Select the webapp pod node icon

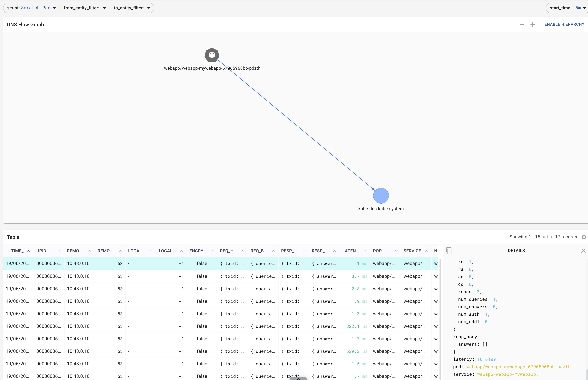[x=212, y=55]
